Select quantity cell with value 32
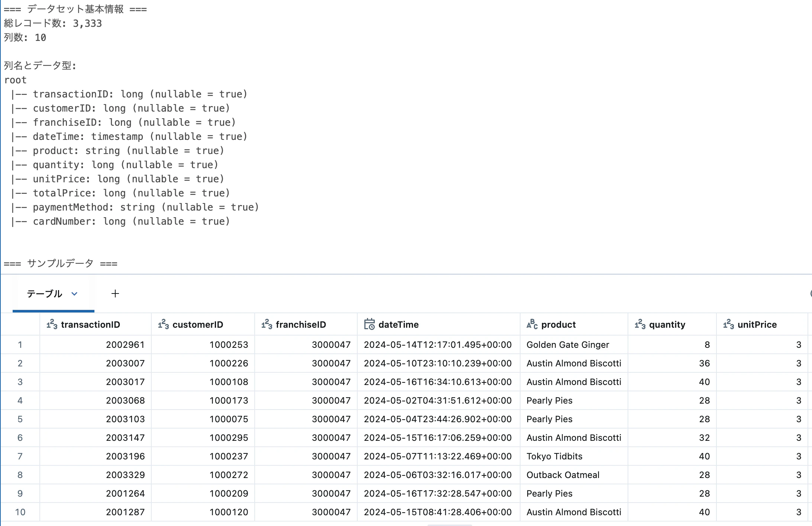This screenshot has height=526, width=812. 672,437
